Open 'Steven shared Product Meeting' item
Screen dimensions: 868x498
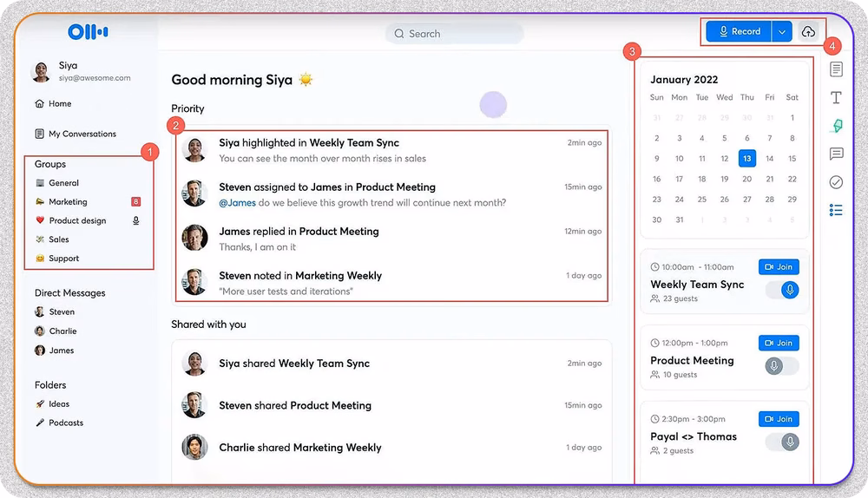[x=392, y=405]
